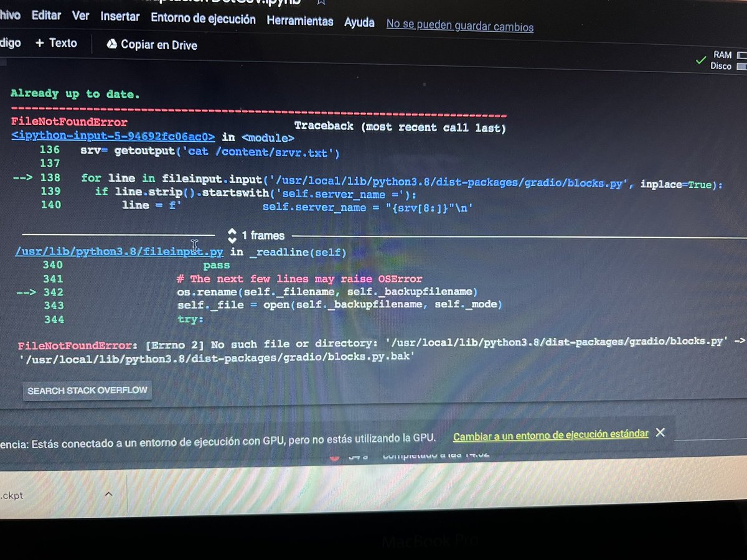This screenshot has height=560, width=747.
Task: Expand the '1 frames' traceback section
Action: click(x=256, y=235)
